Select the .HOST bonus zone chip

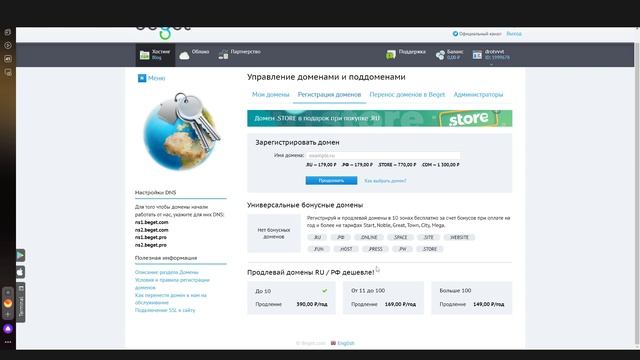coord(346,249)
